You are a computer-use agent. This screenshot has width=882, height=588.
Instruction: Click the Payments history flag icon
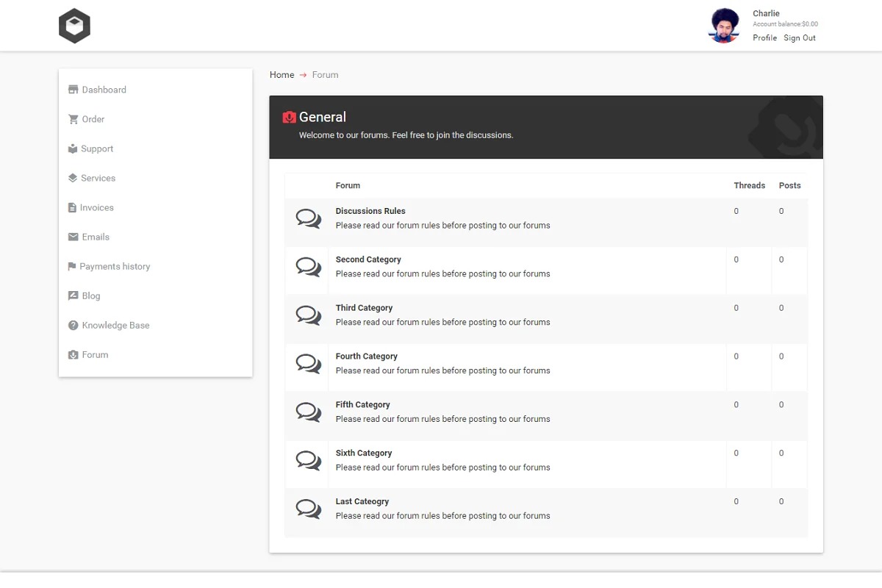(72, 266)
